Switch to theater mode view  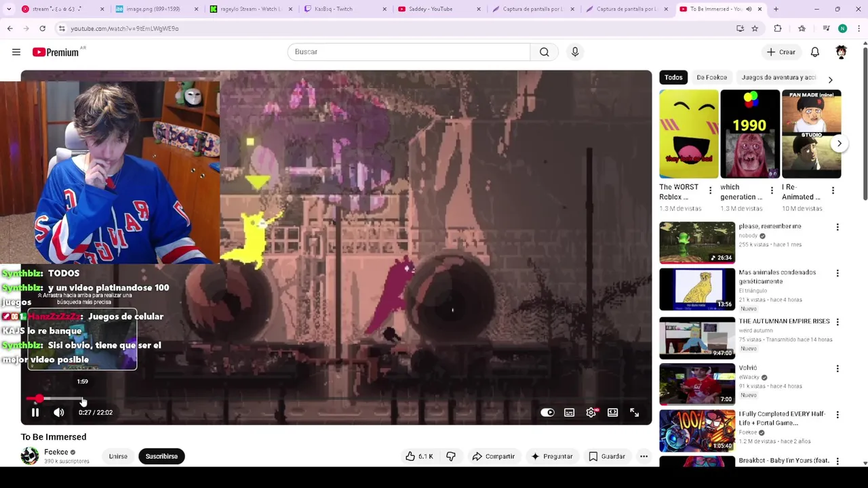click(613, 412)
